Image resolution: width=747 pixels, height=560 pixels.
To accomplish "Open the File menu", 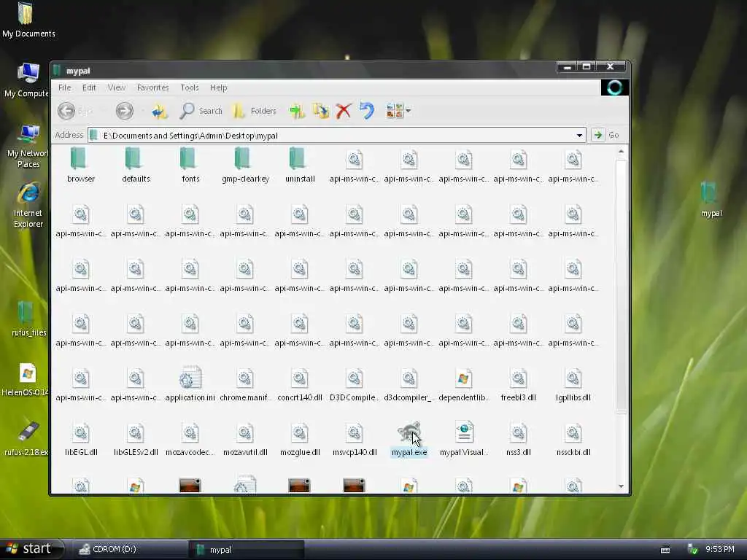I will click(64, 87).
